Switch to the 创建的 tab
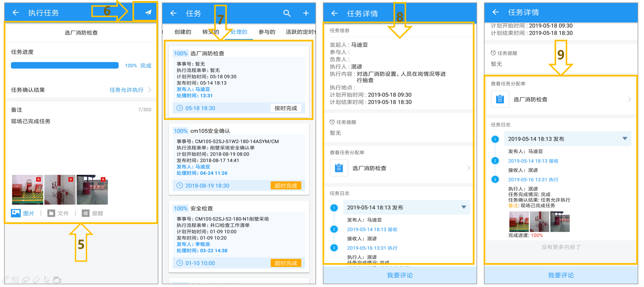This screenshot has height=287, width=644. click(x=183, y=32)
